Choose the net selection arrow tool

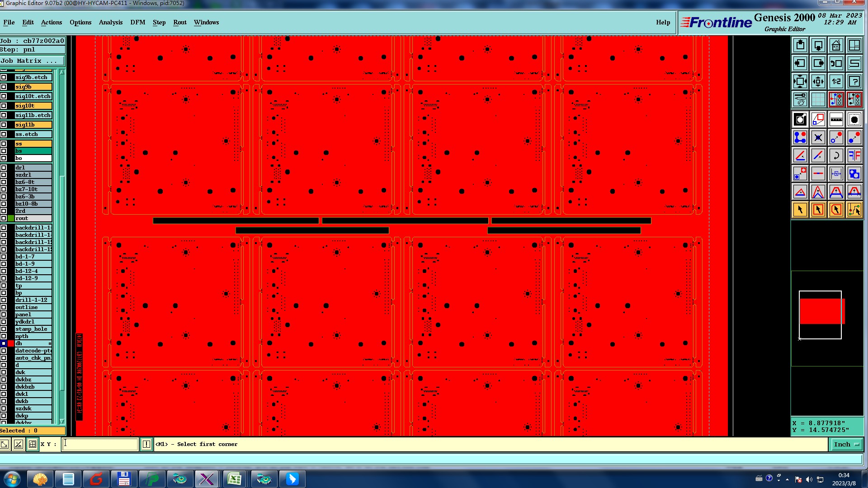coord(854,210)
